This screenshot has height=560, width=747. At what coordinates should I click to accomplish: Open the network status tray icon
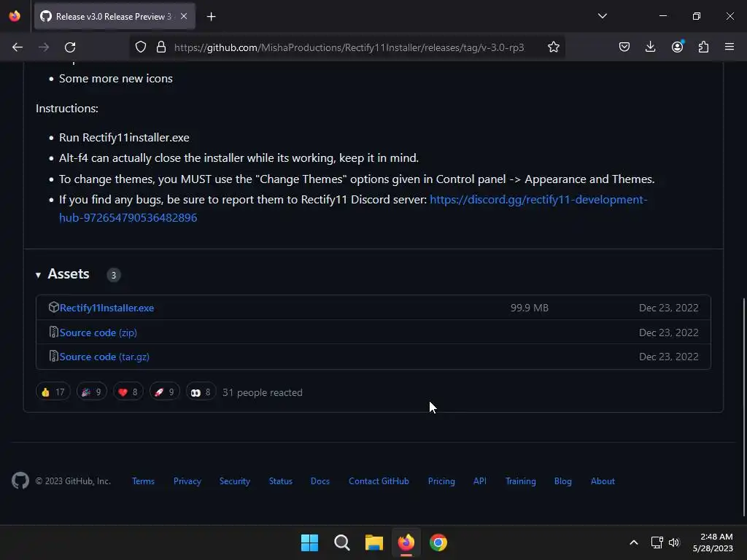pyautogui.click(x=657, y=542)
